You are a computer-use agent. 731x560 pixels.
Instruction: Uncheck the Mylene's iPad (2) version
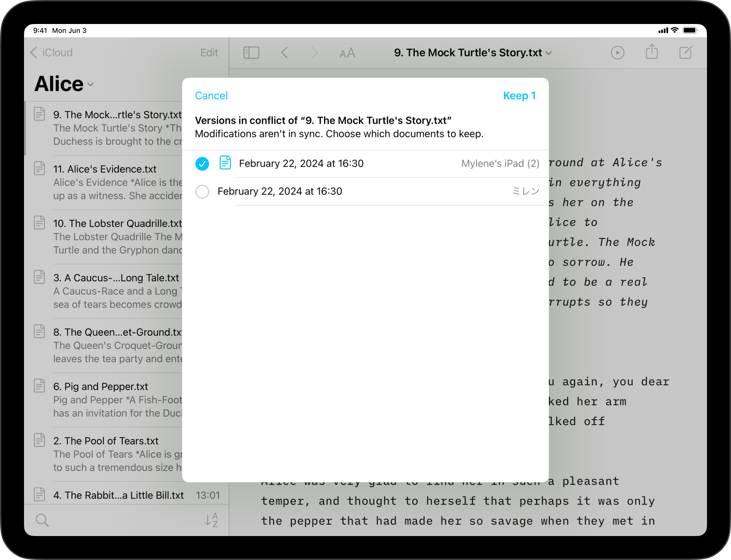202,164
